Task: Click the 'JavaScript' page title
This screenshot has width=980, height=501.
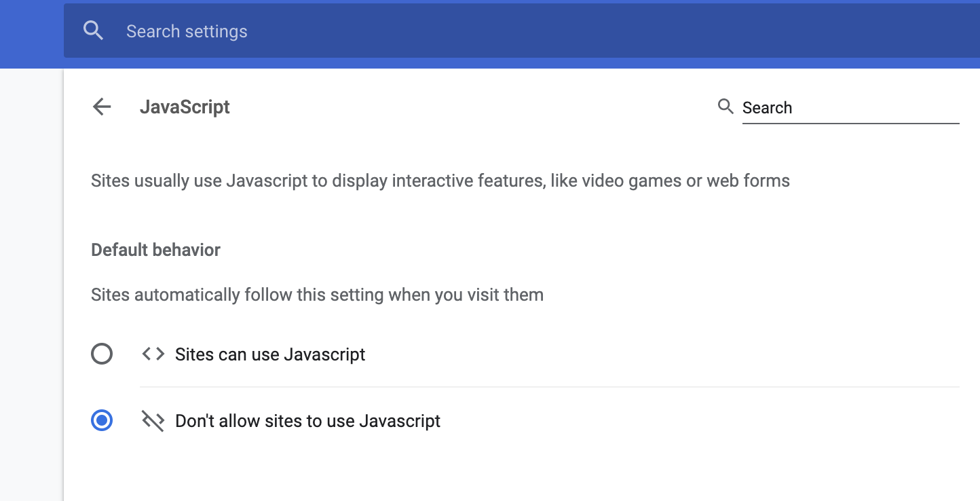Action: [x=185, y=107]
